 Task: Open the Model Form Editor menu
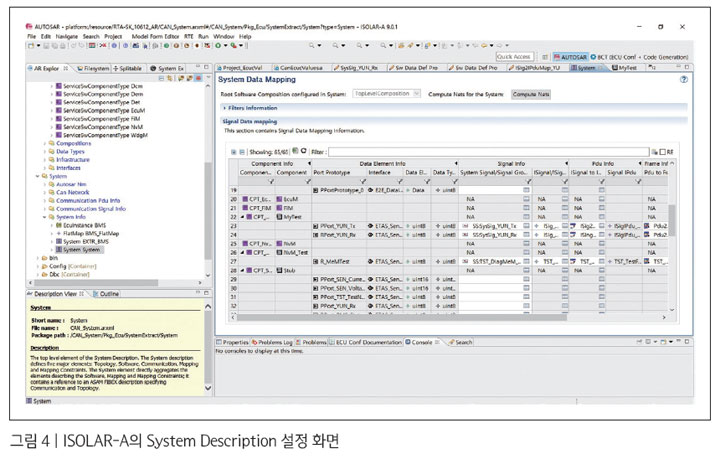point(155,36)
